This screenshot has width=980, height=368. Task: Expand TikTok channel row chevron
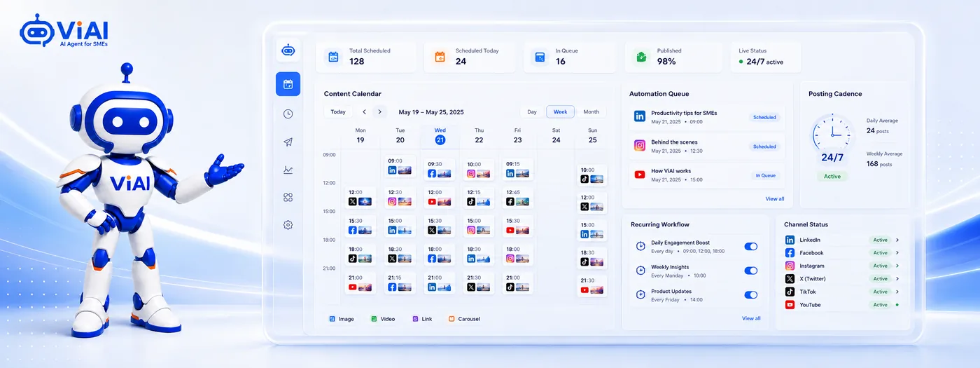point(897,292)
